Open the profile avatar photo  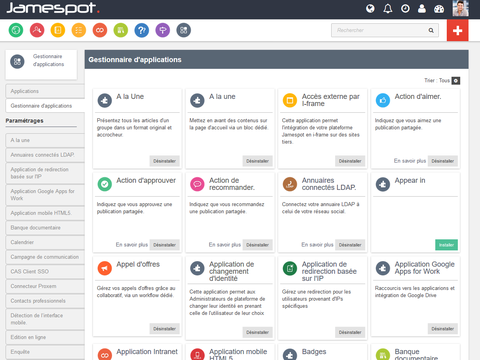click(460, 8)
